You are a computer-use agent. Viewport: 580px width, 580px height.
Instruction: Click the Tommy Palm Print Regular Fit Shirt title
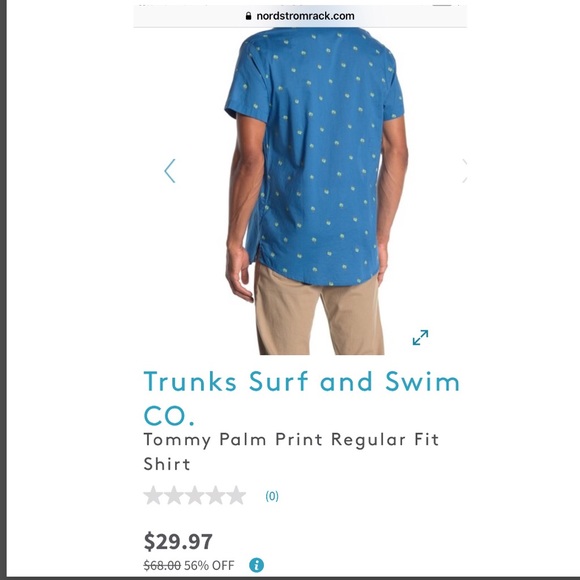[291, 452]
